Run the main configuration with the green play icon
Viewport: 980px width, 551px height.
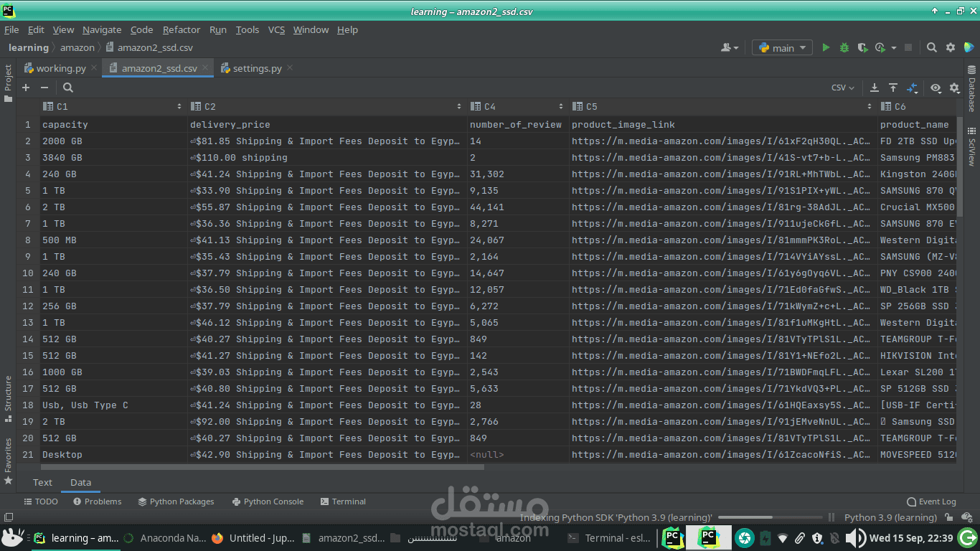[826, 47]
